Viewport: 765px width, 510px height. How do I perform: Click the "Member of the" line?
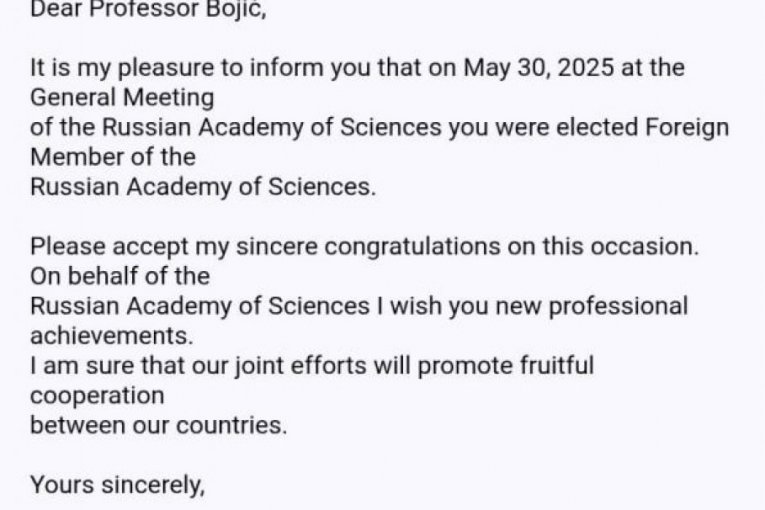[113, 158]
